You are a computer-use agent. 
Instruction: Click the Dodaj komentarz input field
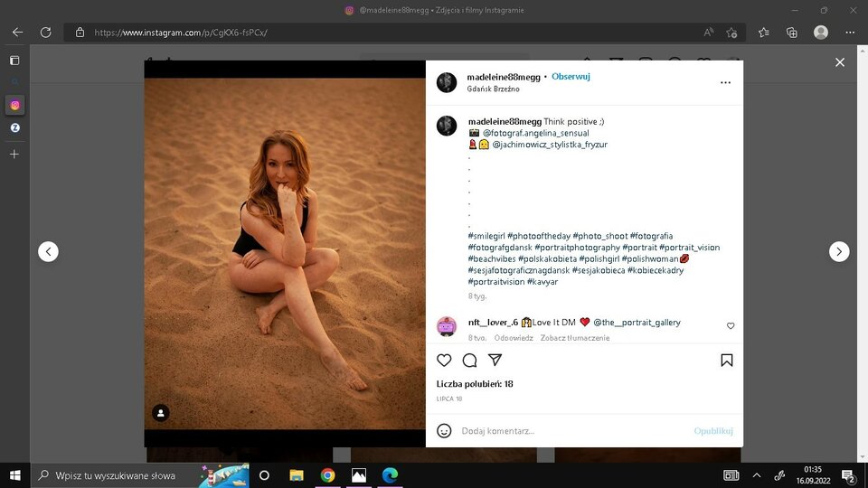coord(570,431)
